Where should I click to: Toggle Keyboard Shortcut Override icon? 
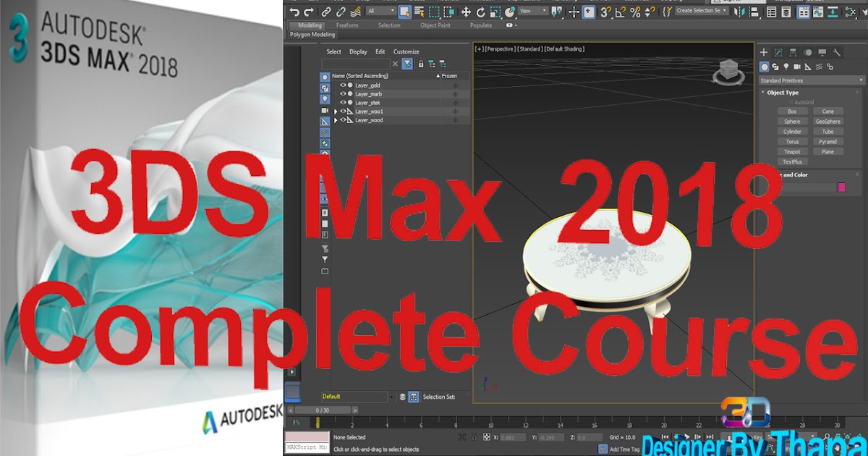tap(589, 12)
